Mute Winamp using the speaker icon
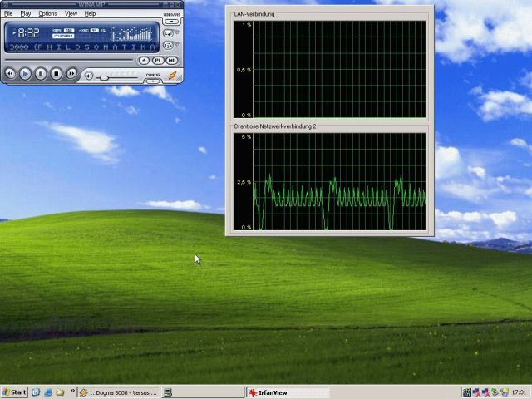Screen dimensions: 532x399 89,76
